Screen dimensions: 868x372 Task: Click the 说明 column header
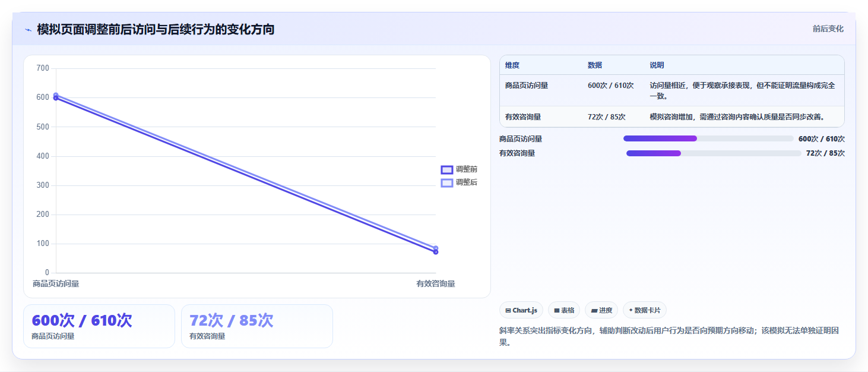657,65
